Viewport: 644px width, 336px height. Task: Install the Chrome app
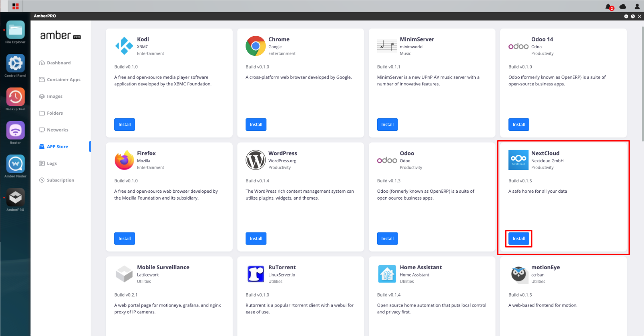coord(256,125)
